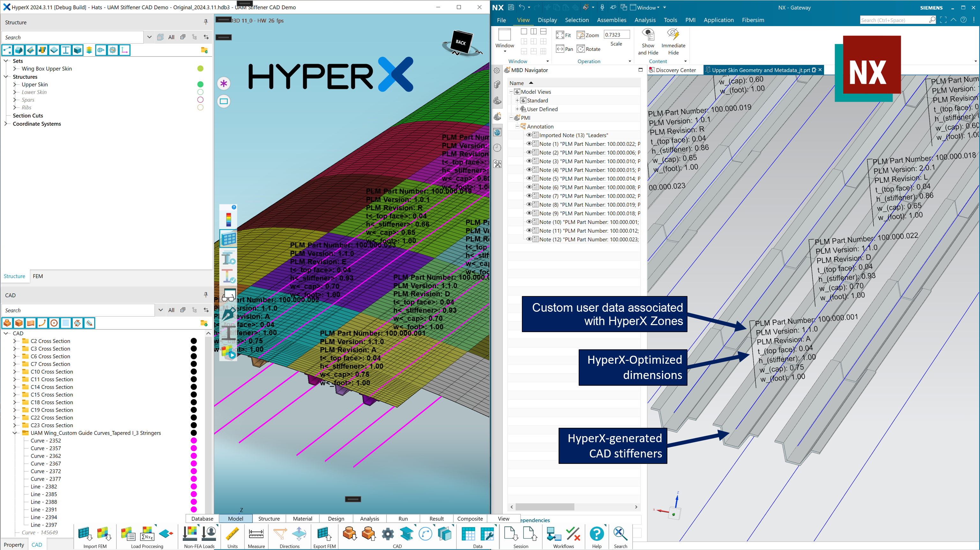Image resolution: width=980 pixels, height=550 pixels.
Task: Click the BACK view cube in HyperX viewport
Action: (461, 43)
